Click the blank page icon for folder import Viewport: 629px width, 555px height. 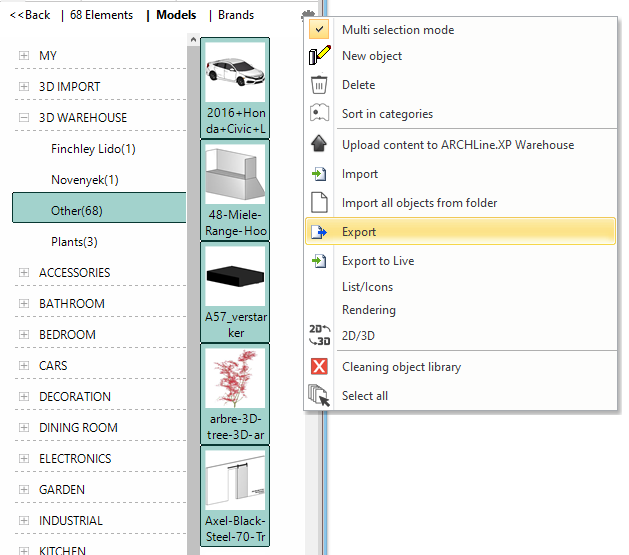(319, 203)
